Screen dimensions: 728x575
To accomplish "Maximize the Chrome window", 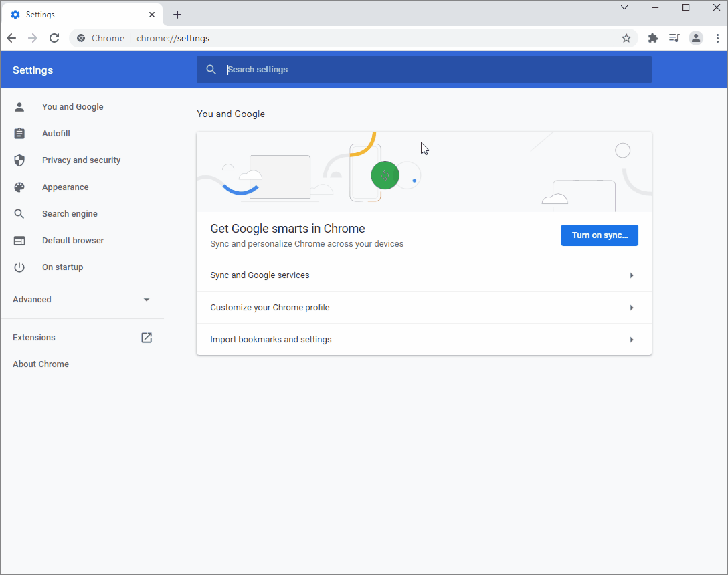I will (686, 7).
